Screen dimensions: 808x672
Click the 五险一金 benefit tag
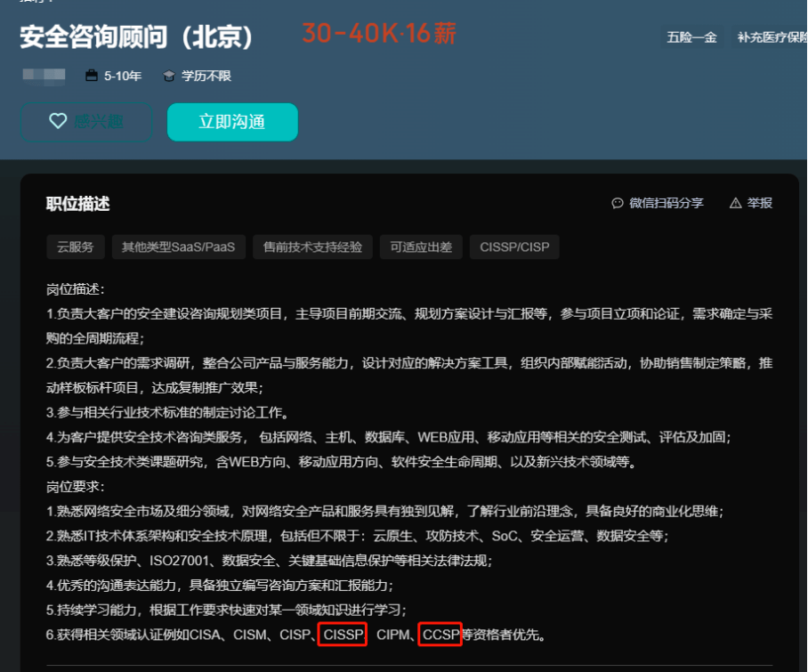click(x=691, y=37)
